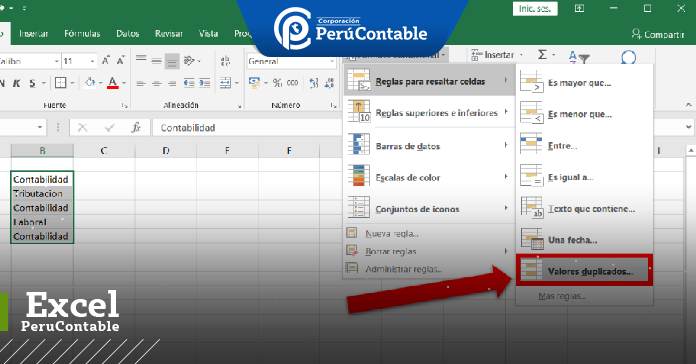This screenshot has height=364, width=696.
Task: Open Escalas de color submenu
Action: point(429,178)
